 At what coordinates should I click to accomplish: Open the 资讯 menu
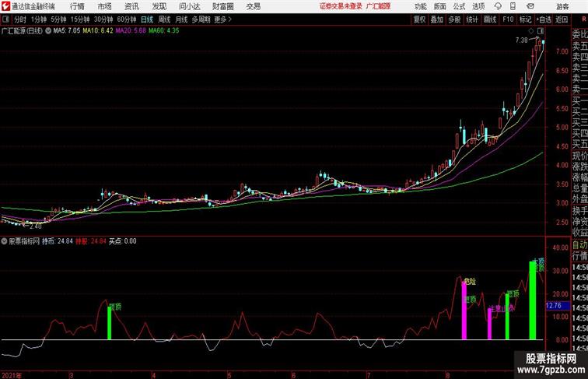[x=131, y=6]
